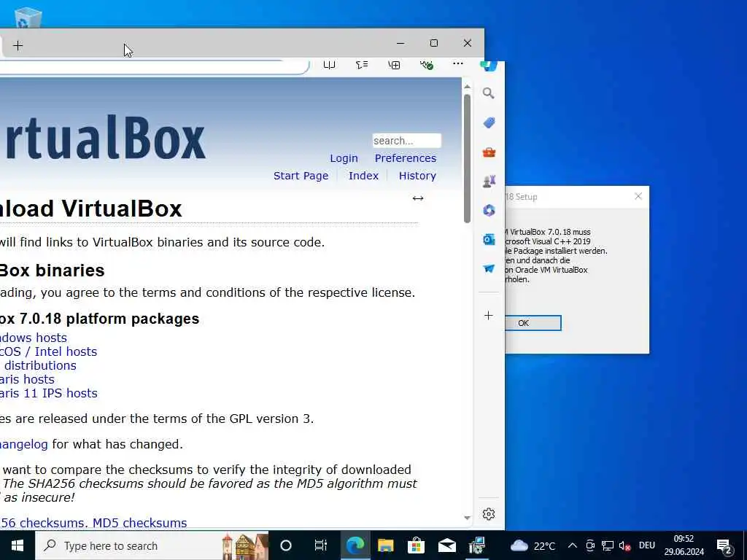Viewport: 747px width, 560px height.
Task: Open sidebar Outlook icon
Action: click(x=489, y=239)
